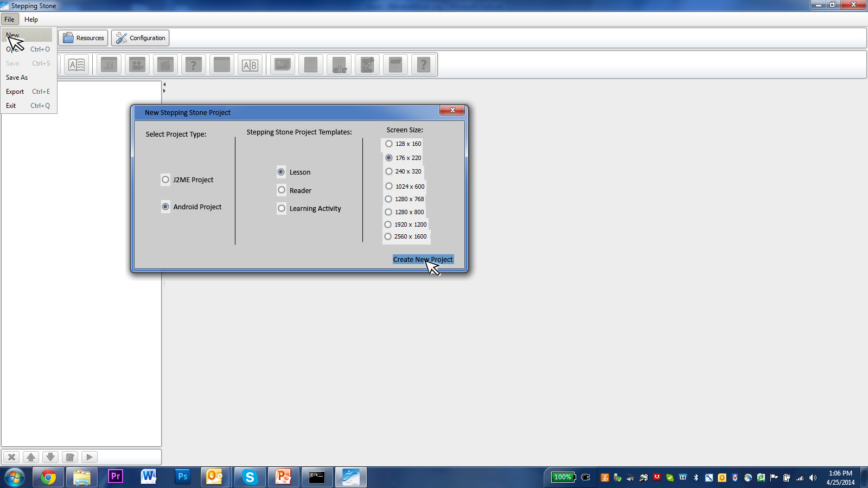The height and width of the screenshot is (488, 868).
Task: Click the video camera toolbar icon
Action: (x=137, y=65)
